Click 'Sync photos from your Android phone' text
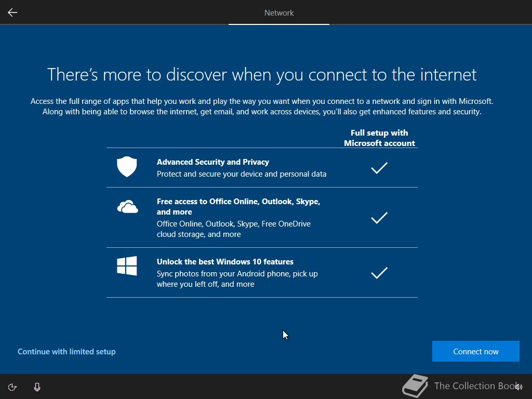 tap(237, 279)
